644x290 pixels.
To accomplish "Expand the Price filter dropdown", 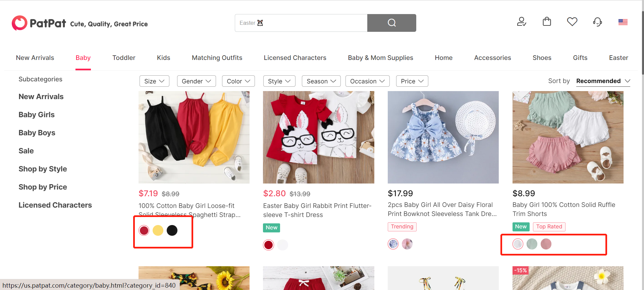I will coord(412,81).
